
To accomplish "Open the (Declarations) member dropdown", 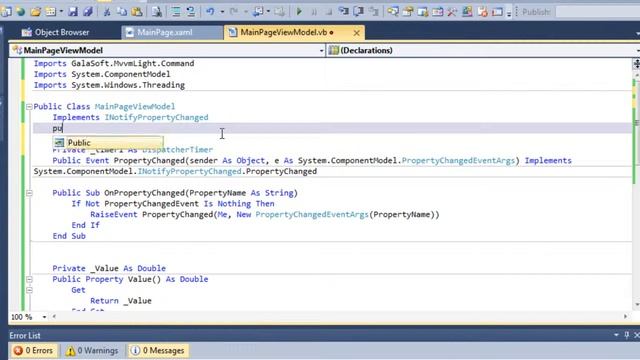I will [x=638, y=51].
